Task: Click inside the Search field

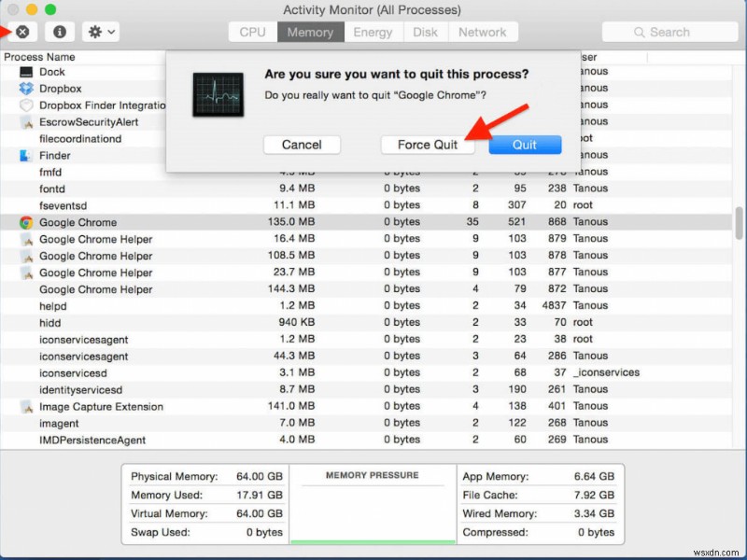Action: (669, 31)
